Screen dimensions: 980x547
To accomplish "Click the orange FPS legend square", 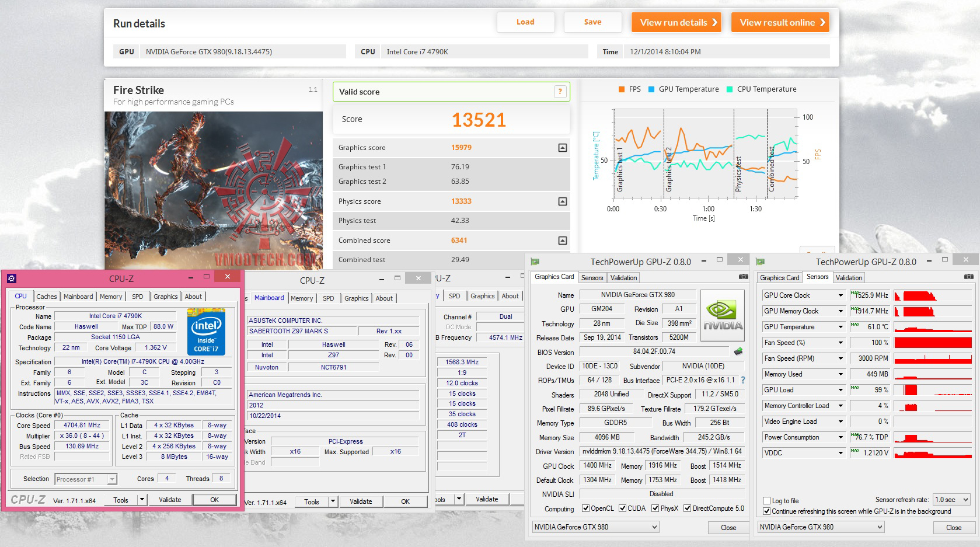I will [x=622, y=89].
